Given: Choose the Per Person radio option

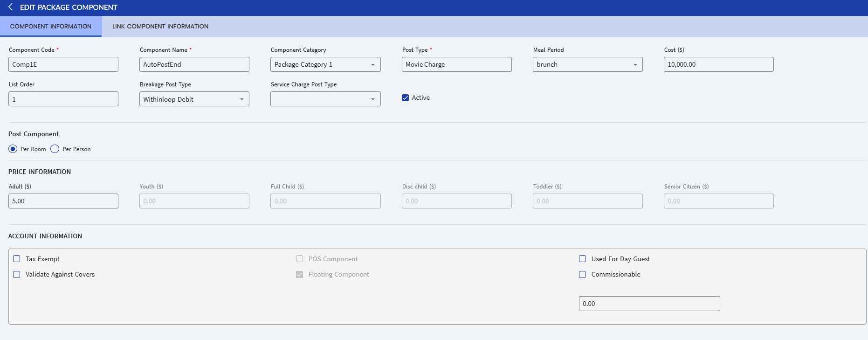Looking at the screenshot, I should [55, 149].
